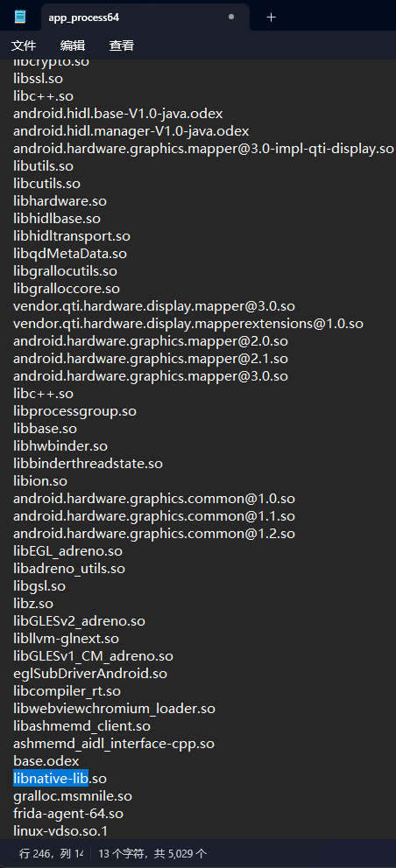Open the 文件 menu
Viewport: 396px width, 868px height.
click(x=24, y=45)
